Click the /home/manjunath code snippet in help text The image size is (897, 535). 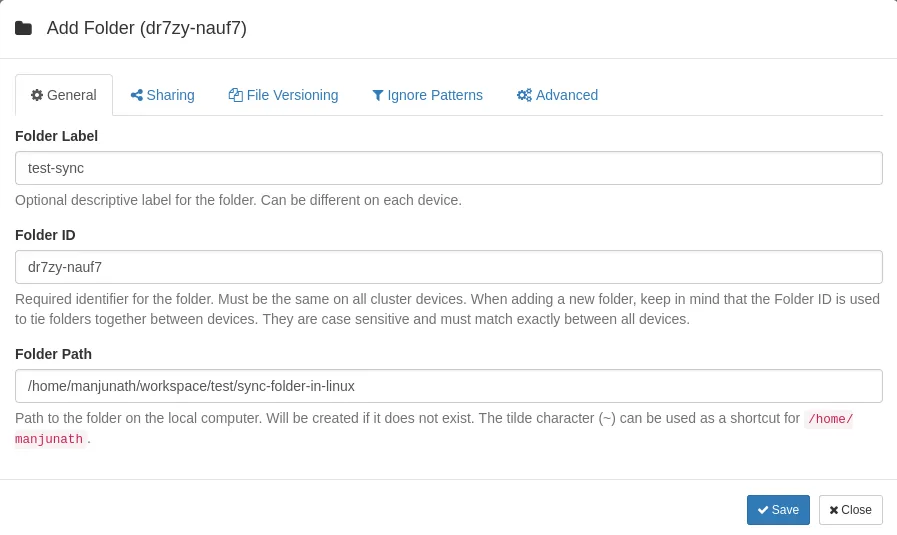829,419
